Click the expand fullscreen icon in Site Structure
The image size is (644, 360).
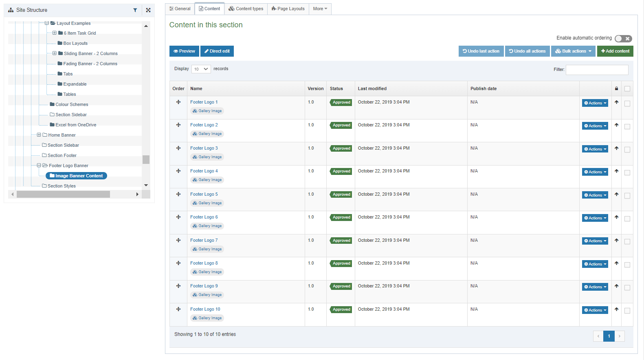pyautogui.click(x=148, y=10)
